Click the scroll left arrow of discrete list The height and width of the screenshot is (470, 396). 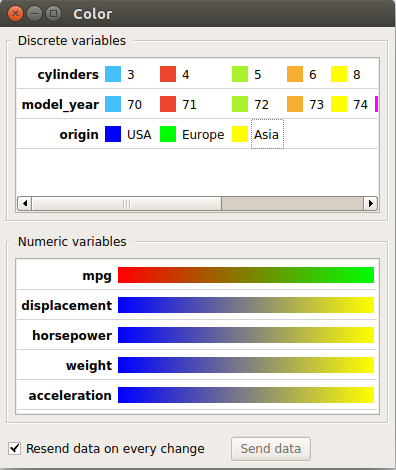pos(25,203)
